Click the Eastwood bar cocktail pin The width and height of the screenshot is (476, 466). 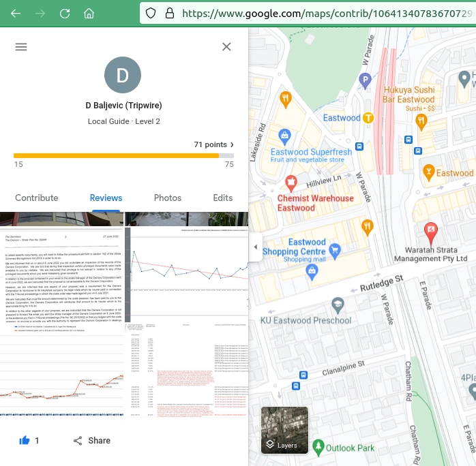pyautogui.click(x=429, y=172)
